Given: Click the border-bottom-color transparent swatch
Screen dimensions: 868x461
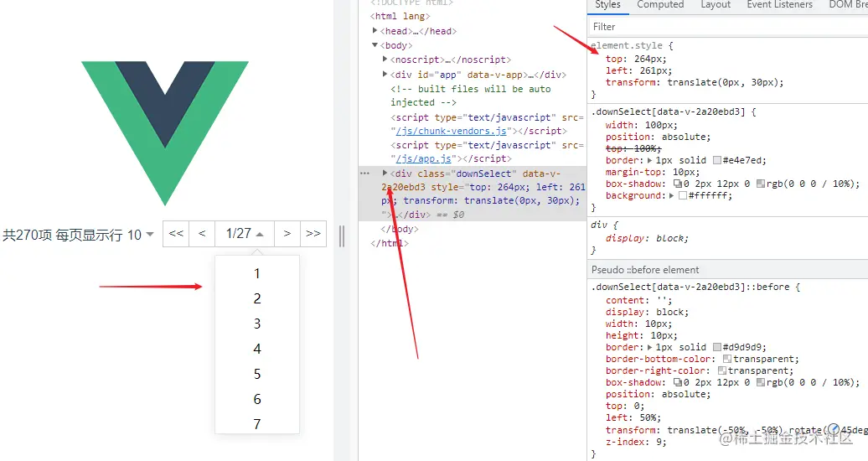Looking at the screenshot, I should [727, 359].
